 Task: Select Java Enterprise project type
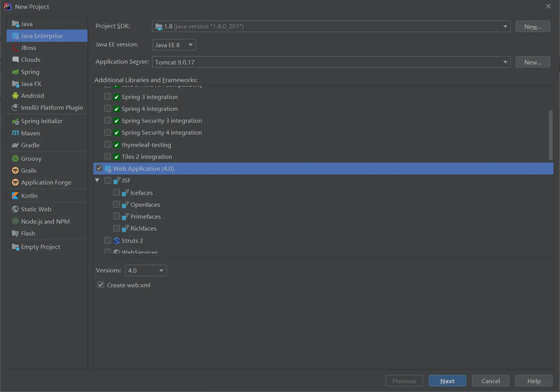(x=47, y=36)
